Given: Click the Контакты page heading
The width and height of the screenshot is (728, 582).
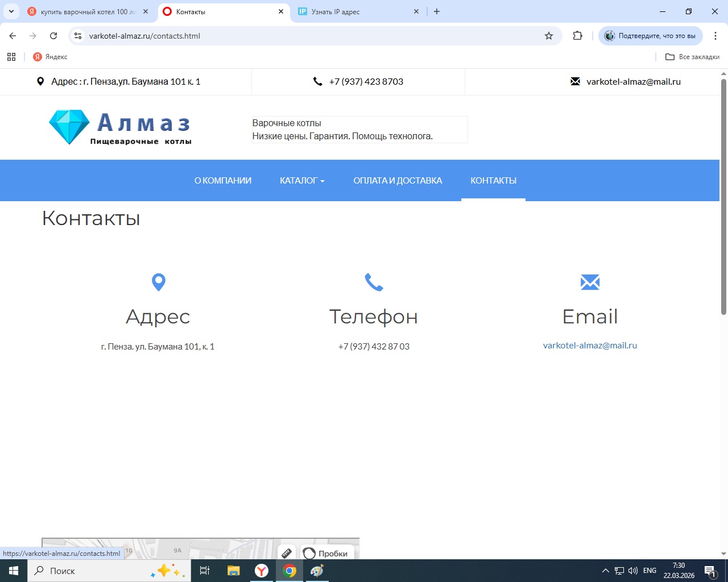Looking at the screenshot, I should tap(91, 218).
